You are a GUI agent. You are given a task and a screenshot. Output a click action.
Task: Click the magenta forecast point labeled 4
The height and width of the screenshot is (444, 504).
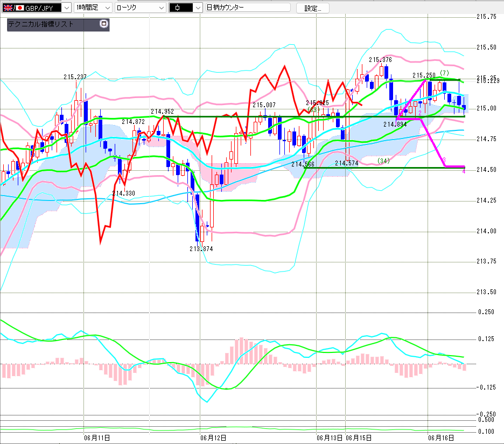click(464, 171)
